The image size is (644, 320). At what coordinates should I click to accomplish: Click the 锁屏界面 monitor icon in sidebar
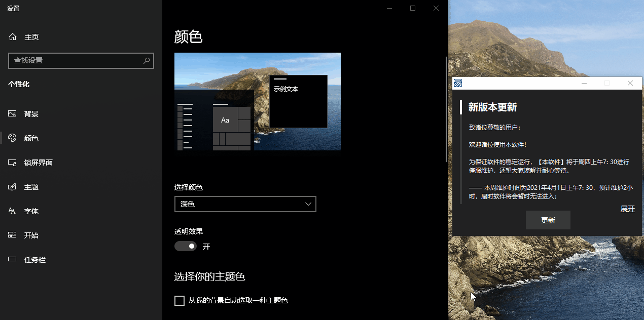tap(13, 163)
